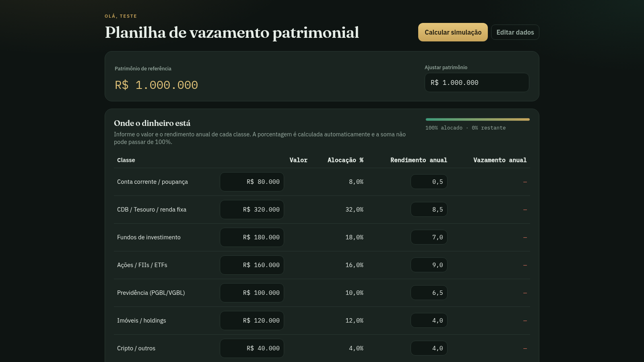Click the Valor column header
The width and height of the screenshot is (644, 362).
pyautogui.click(x=298, y=160)
